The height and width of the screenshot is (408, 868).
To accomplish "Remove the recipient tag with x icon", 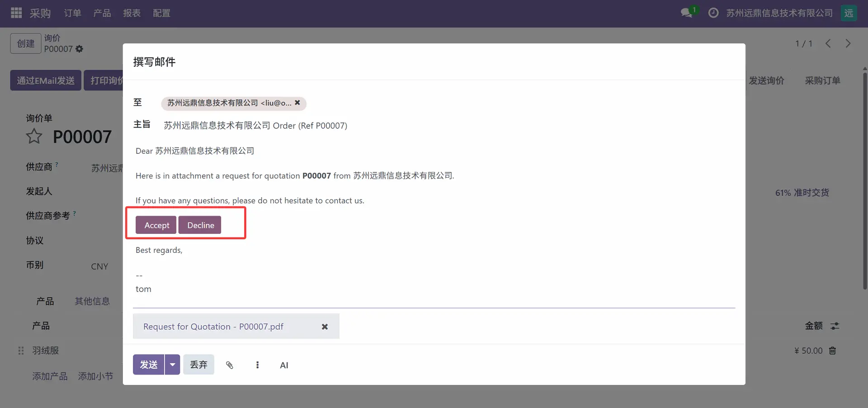I will pos(297,103).
